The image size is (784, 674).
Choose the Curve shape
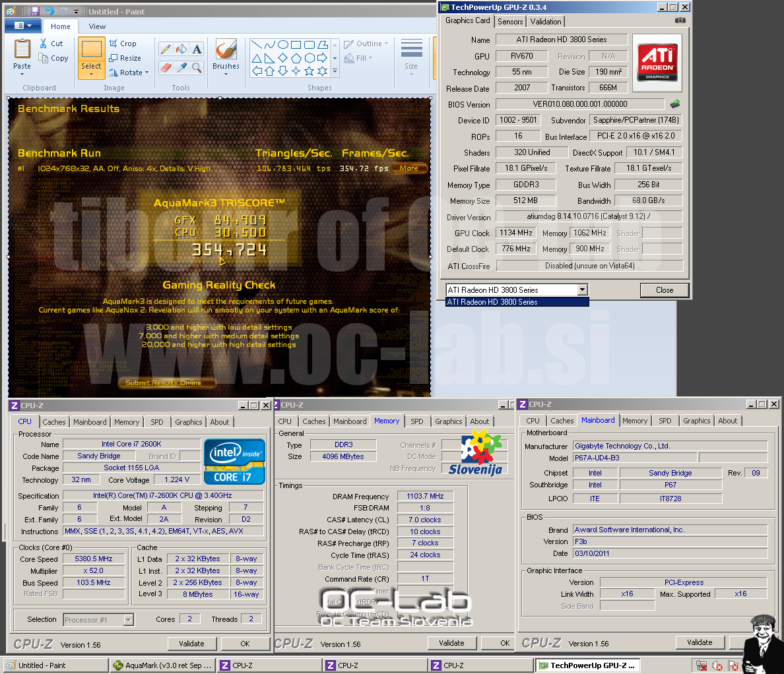270,44
